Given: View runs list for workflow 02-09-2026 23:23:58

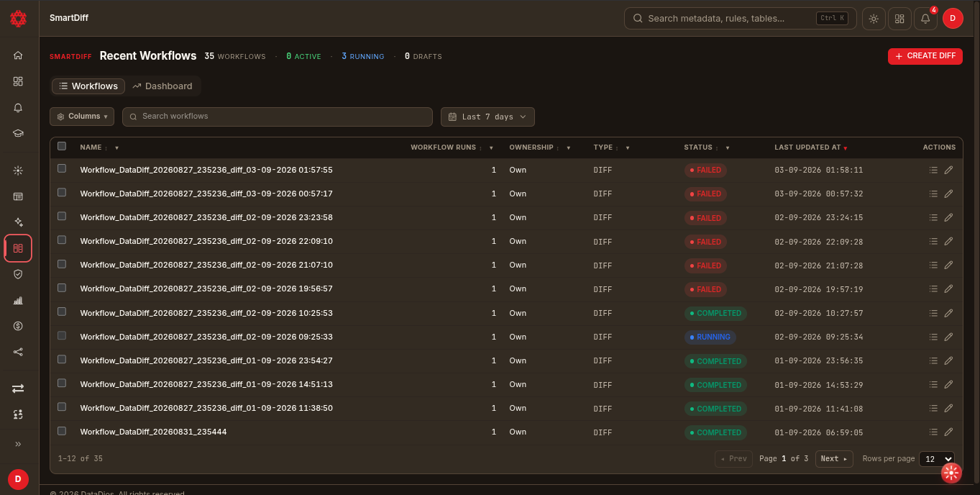Looking at the screenshot, I should pyautogui.click(x=933, y=217).
